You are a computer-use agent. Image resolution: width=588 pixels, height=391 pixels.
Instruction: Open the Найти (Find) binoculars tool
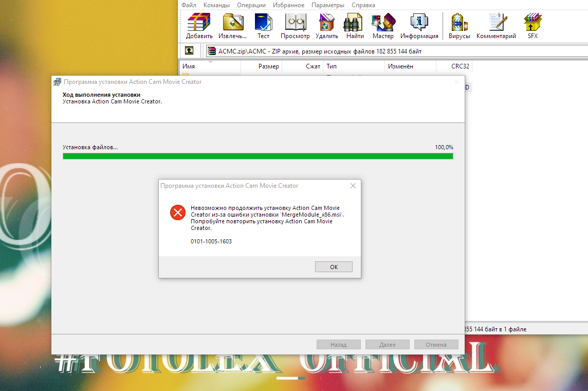[x=355, y=26]
